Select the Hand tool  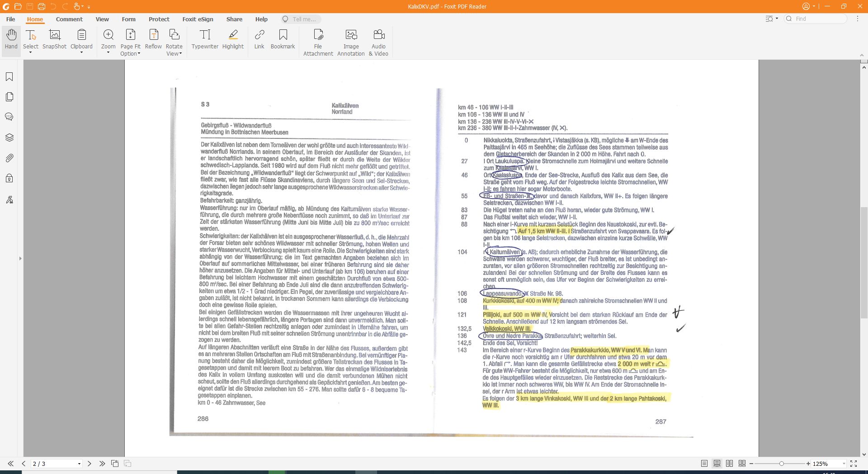11,39
